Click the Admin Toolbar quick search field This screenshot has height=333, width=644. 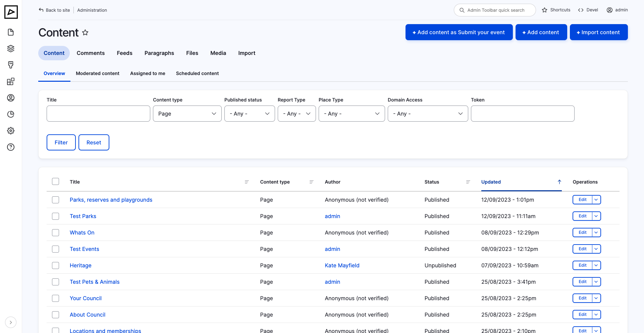click(495, 10)
